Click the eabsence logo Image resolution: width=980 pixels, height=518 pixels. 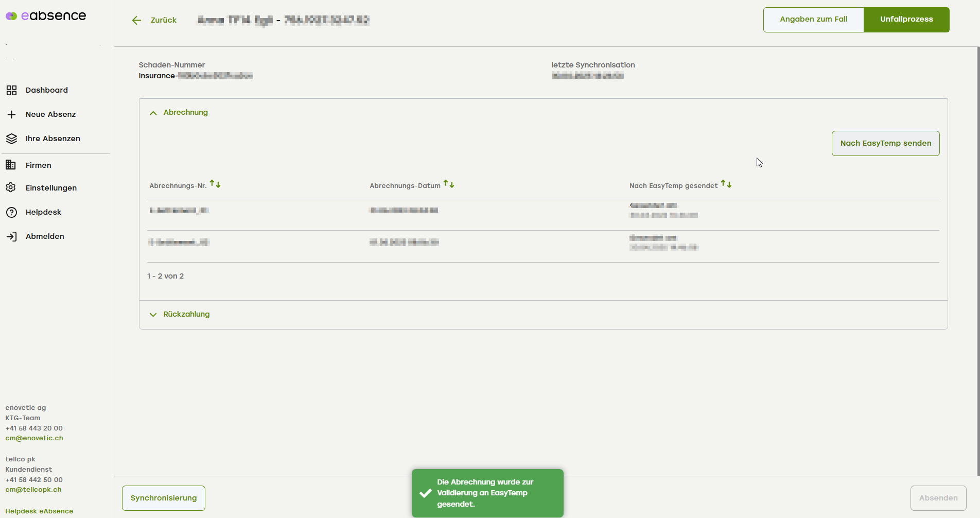pos(46,16)
